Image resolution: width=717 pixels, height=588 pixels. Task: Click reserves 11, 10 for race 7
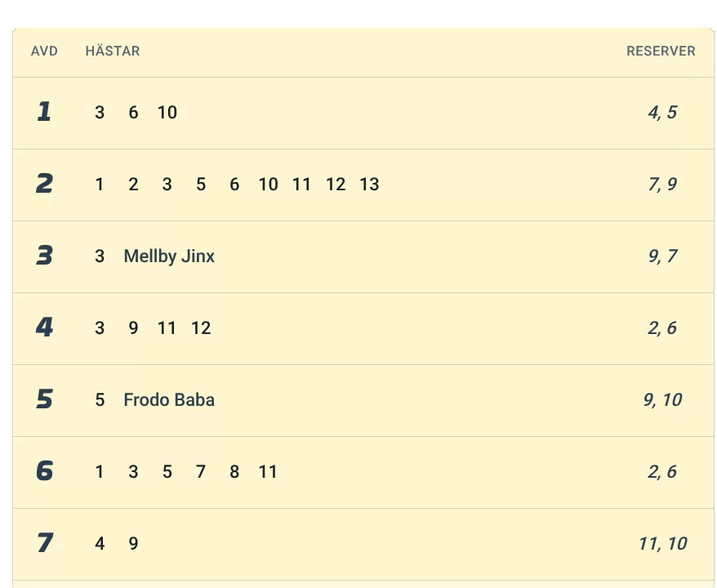(662, 544)
